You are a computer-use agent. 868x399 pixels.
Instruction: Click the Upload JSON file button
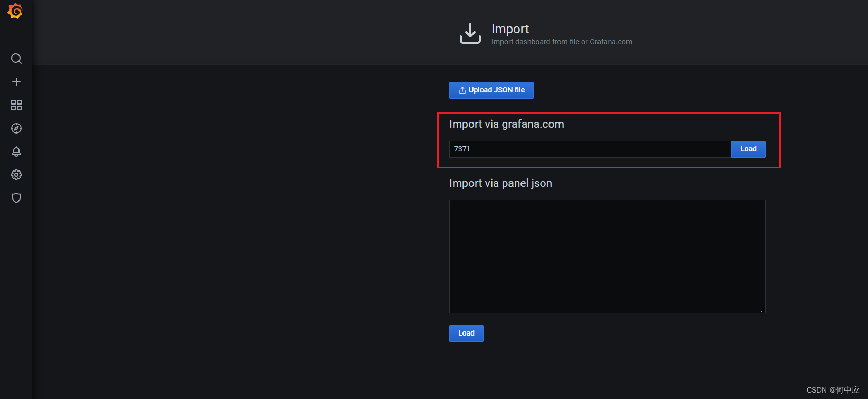491,90
